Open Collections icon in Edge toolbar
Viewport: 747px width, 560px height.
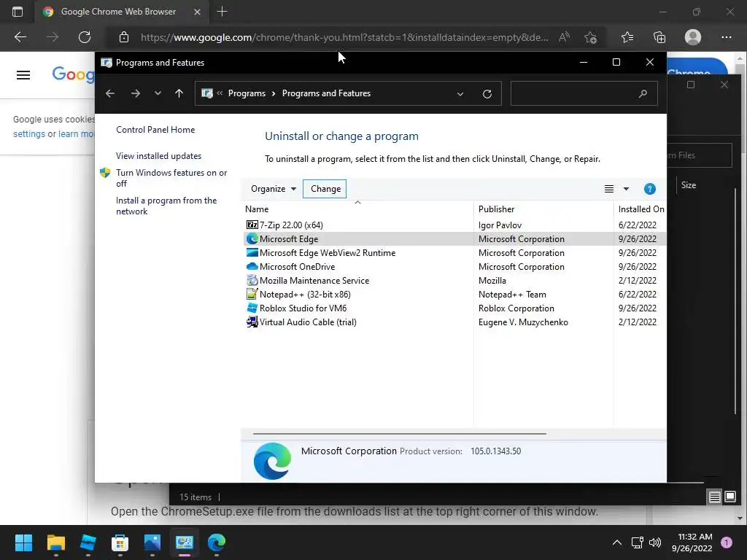(x=659, y=37)
